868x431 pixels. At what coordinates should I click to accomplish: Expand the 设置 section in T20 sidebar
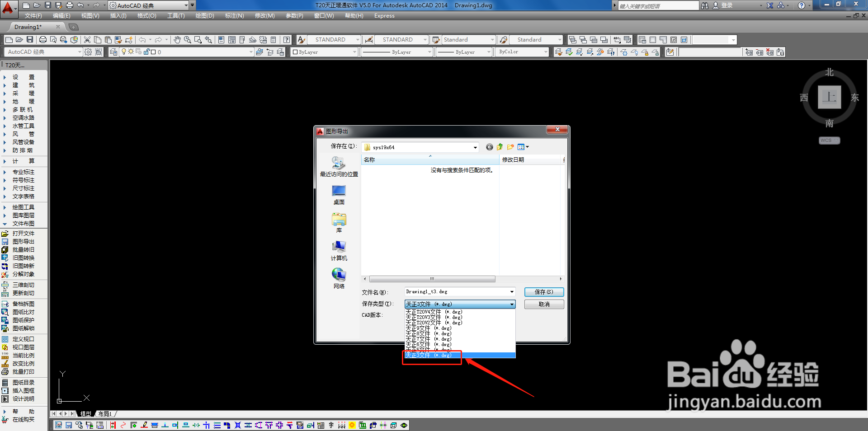click(x=5, y=77)
